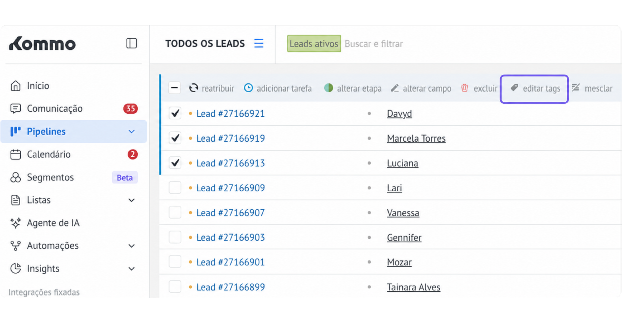
Task: Expand the Insights chevron
Action: (x=132, y=269)
